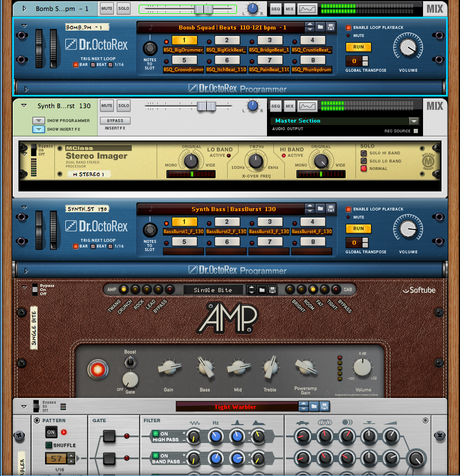Open the Master Section audio output dropdown

point(413,121)
